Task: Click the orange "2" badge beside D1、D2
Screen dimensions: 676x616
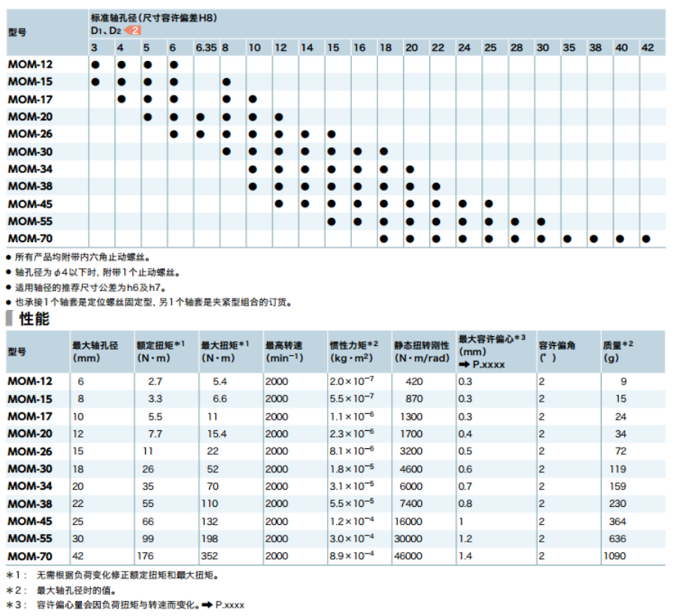Action: tap(133, 30)
